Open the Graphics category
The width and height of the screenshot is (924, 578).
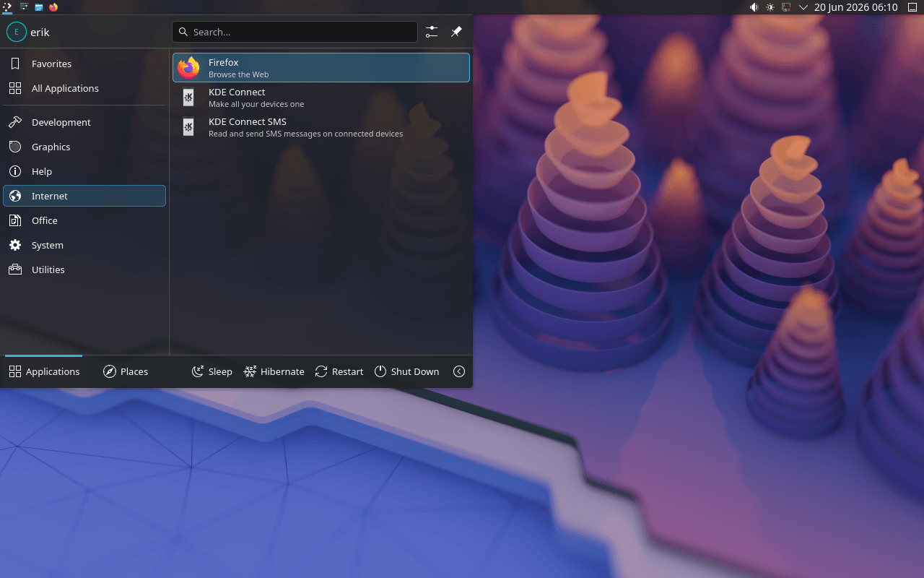(84, 147)
